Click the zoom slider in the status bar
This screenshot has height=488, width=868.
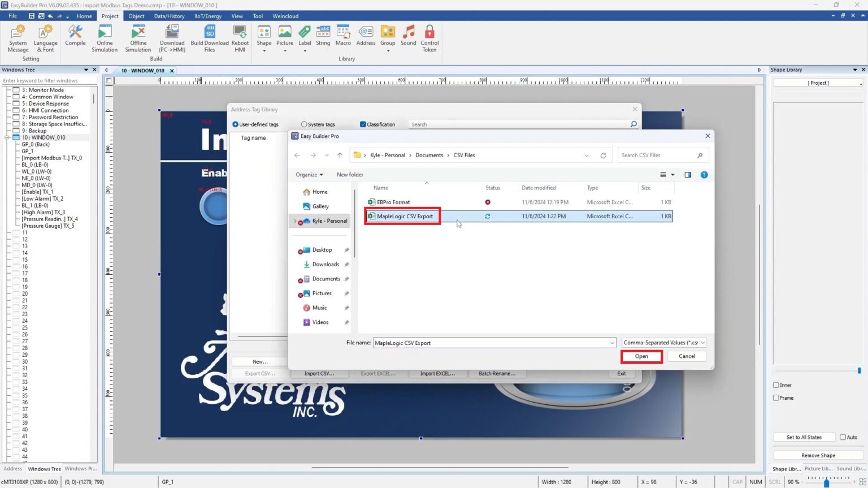coord(826,482)
